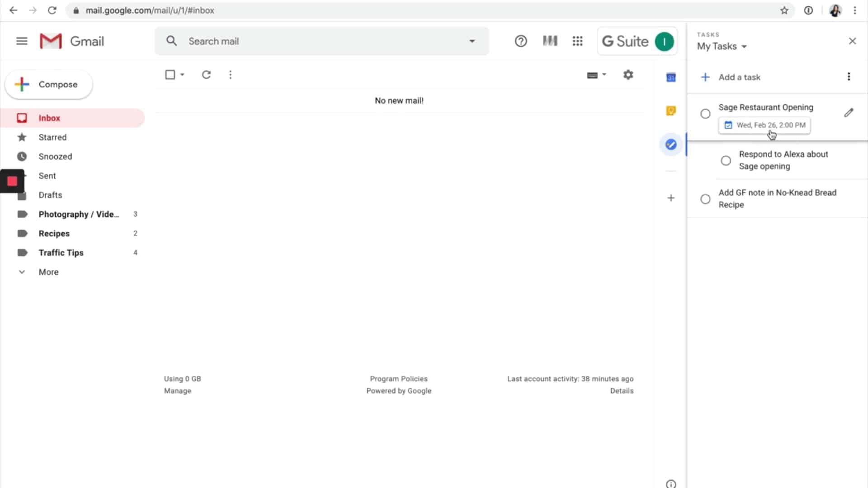Click the Wed, Feb 26 date chip
The image size is (868, 488).
coord(764,125)
